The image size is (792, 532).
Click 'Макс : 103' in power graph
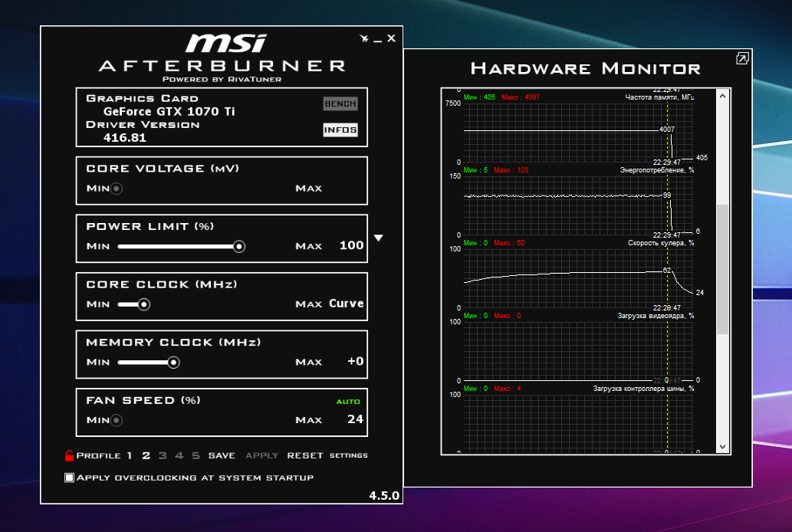tap(511, 170)
